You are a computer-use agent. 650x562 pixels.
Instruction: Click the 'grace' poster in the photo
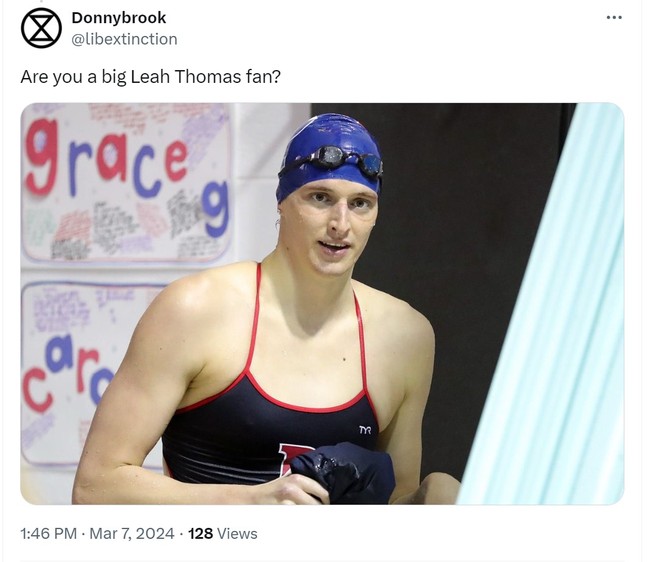126,182
